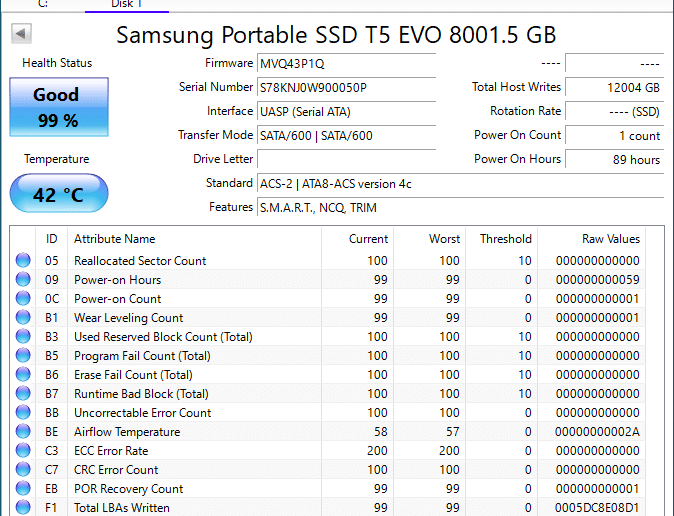Click the Transfer Mode field SATA/600
674x516 pixels.
tap(346, 136)
